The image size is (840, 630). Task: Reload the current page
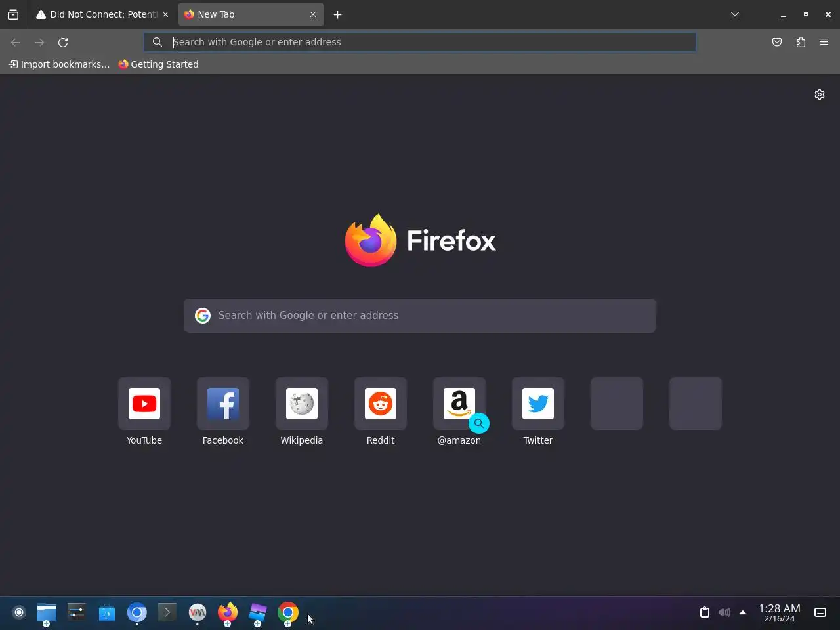pos(63,42)
